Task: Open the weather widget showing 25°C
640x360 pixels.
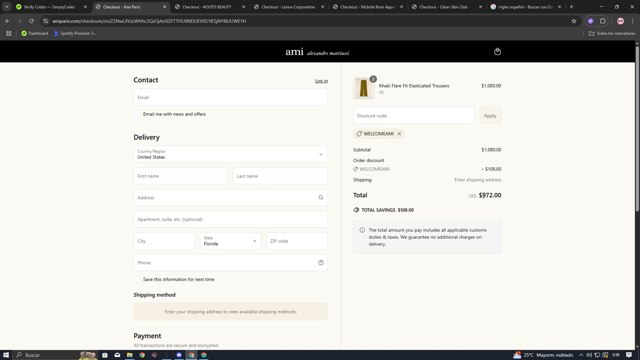Action: point(543,355)
